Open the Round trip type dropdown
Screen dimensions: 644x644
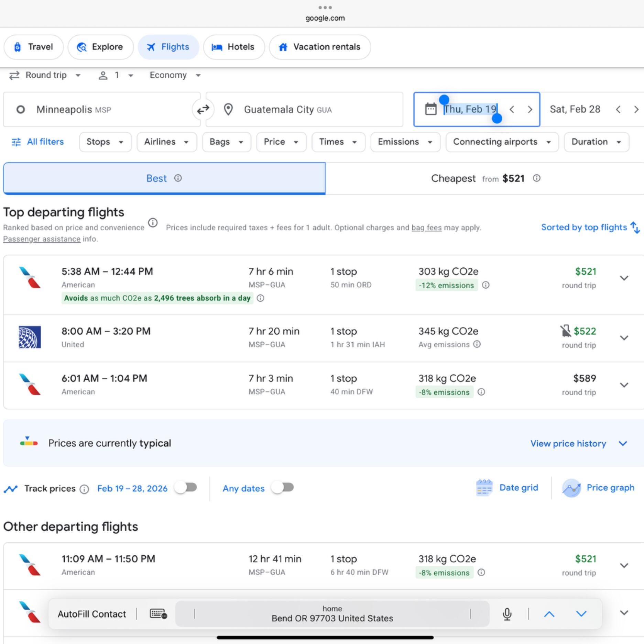pyautogui.click(x=45, y=75)
